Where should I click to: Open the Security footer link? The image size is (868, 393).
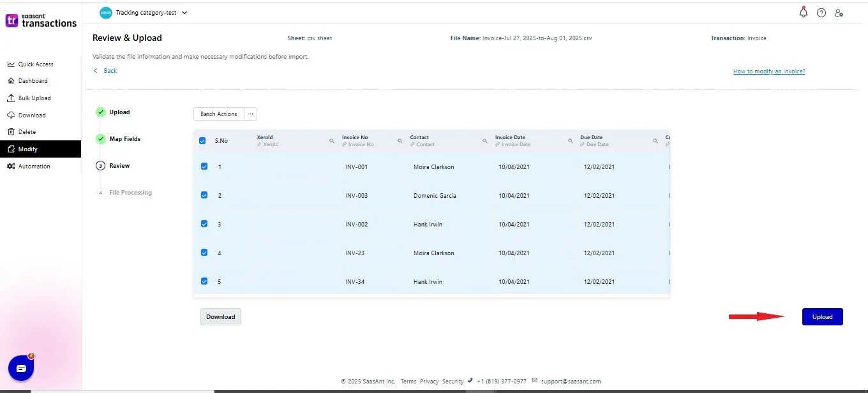(x=453, y=382)
